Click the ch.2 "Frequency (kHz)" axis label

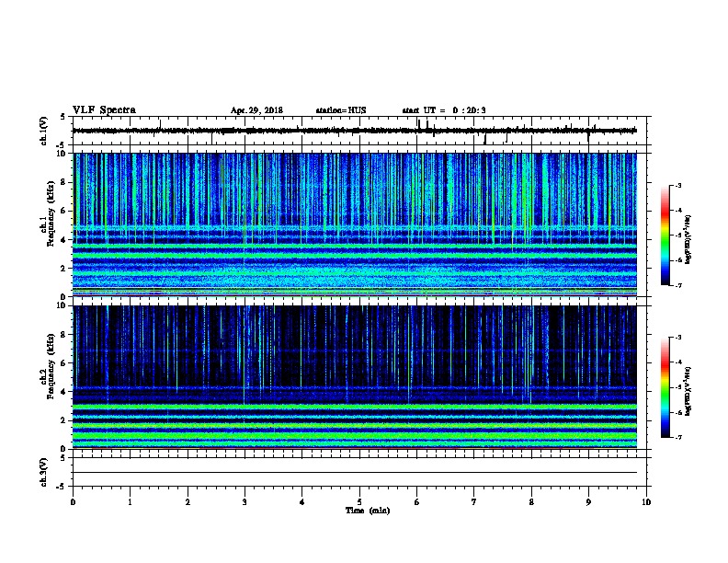point(51,366)
